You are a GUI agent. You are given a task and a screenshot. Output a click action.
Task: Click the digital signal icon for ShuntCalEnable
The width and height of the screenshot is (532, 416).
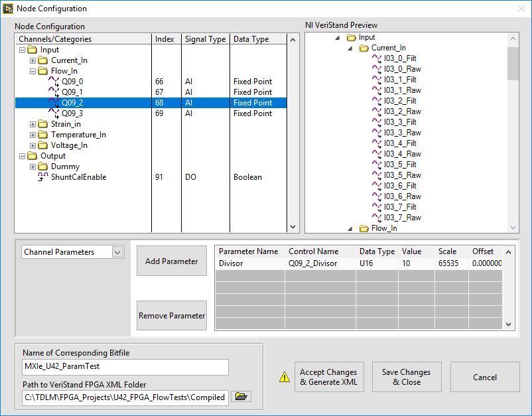click(x=42, y=176)
